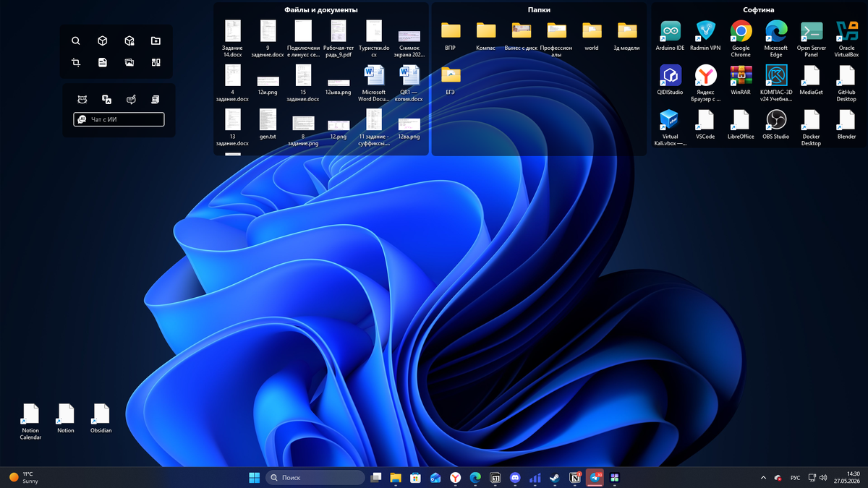Open the Blender shortcut
Image resolution: width=868 pixels, height=488 pixels.
pyautogui.click(x=847, y=124)
